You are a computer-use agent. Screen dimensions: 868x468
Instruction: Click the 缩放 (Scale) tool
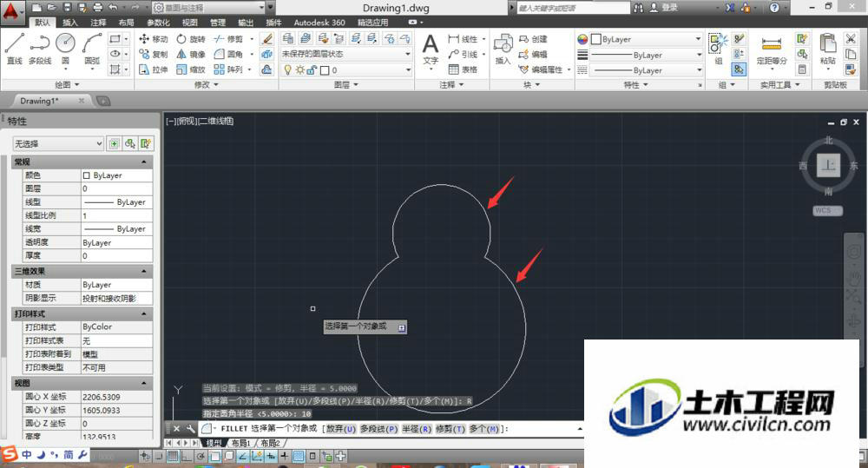191,69
